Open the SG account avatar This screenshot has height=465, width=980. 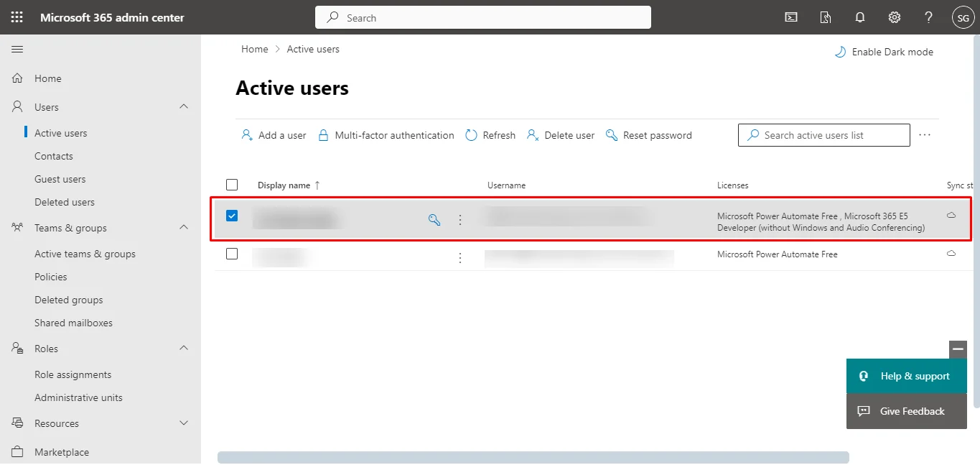coord(963,18)
